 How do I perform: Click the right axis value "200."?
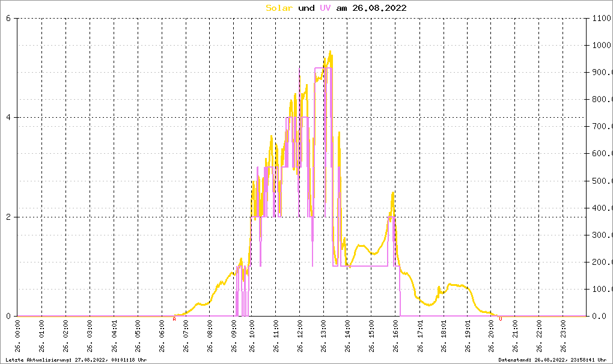(x=602, y=262)
